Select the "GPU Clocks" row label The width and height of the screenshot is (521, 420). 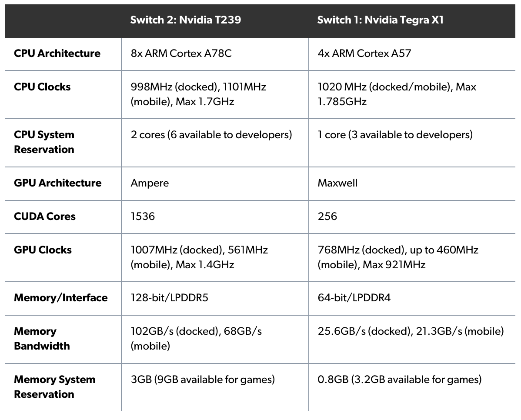[x=43, y=250]
